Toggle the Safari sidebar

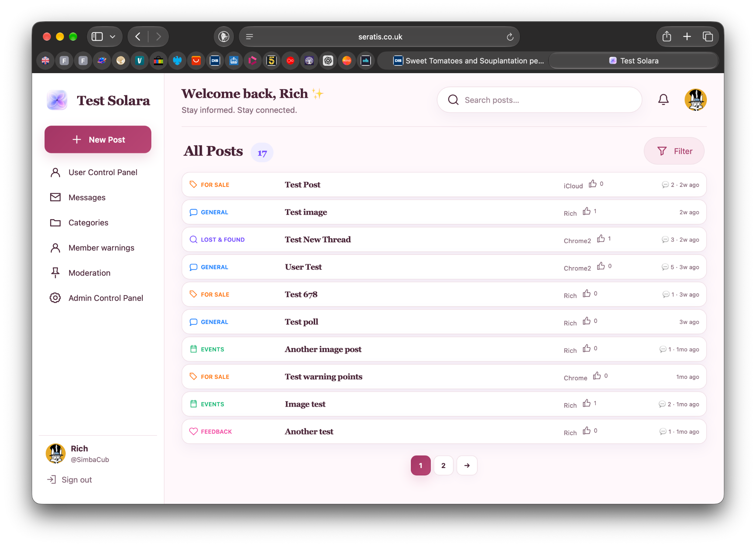click(97, 37)
